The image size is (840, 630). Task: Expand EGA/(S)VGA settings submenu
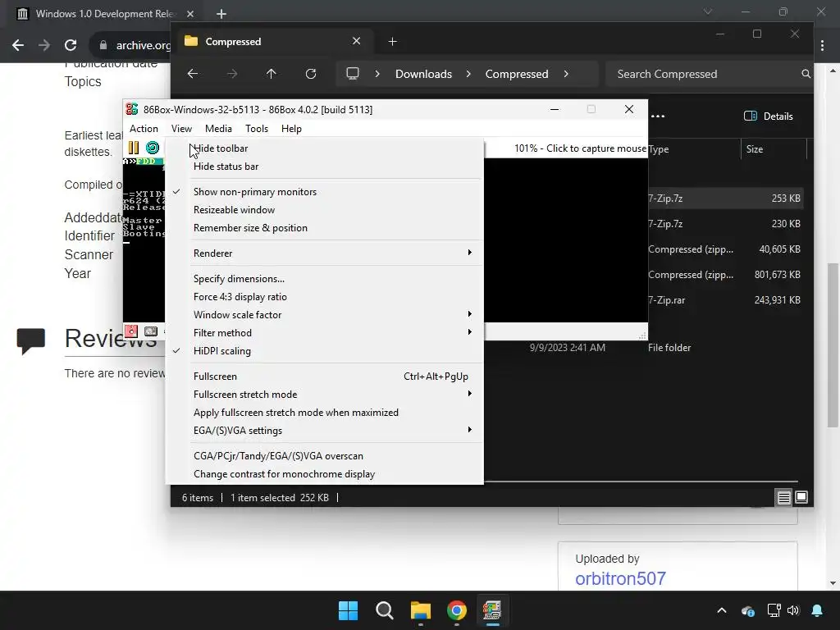324,431
